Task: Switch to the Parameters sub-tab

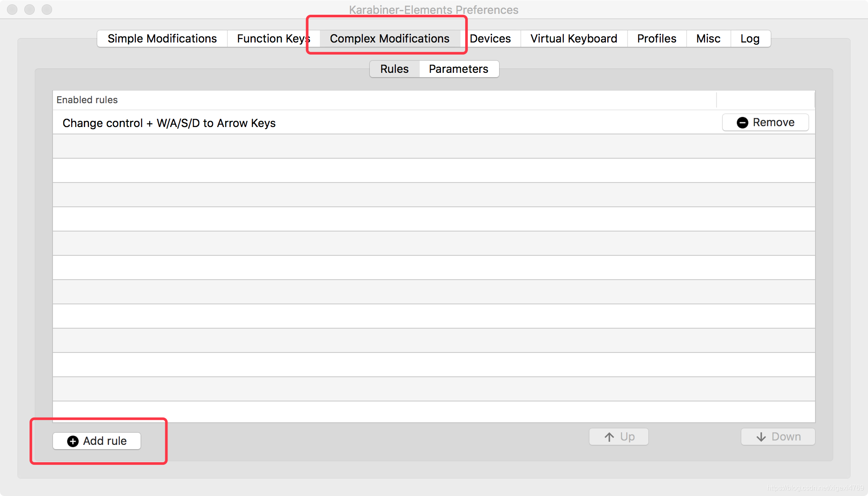Action: tap(459, 69)
